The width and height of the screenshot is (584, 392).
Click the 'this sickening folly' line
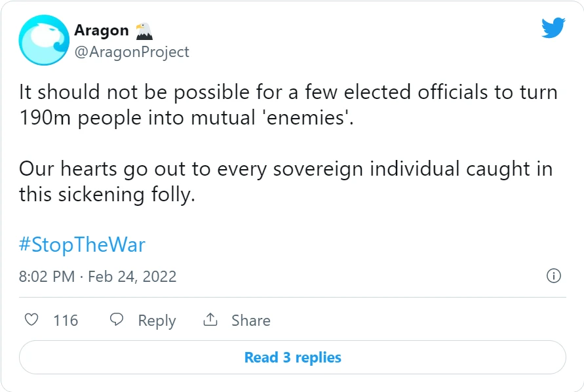coord(107,195)
